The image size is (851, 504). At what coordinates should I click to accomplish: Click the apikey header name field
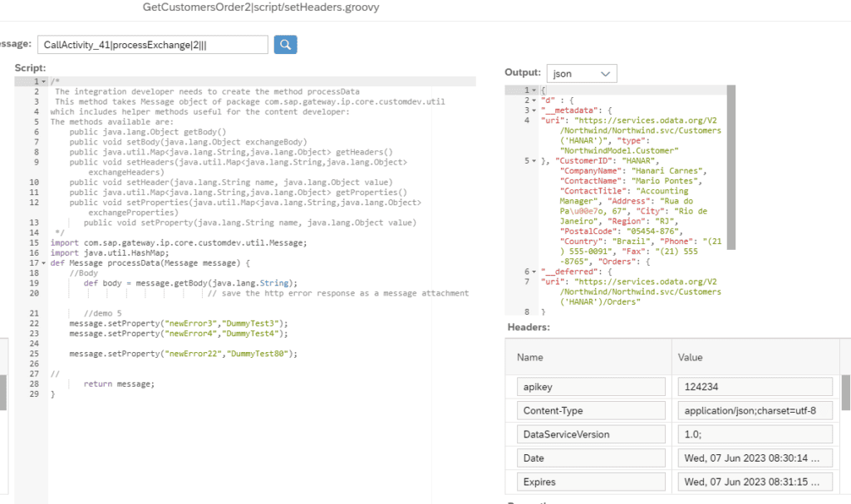[x=591, y=387]
